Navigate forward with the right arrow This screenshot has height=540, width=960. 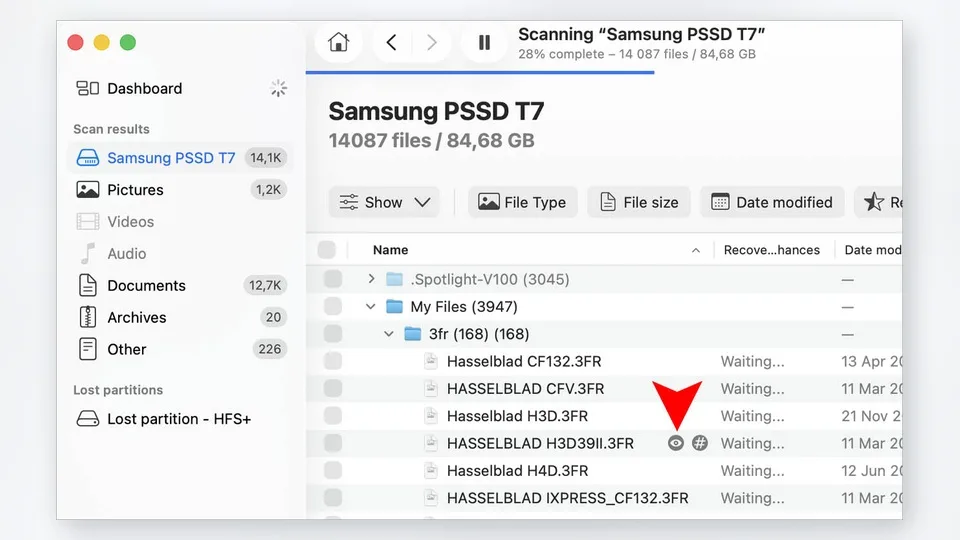[x=432, y=42]
